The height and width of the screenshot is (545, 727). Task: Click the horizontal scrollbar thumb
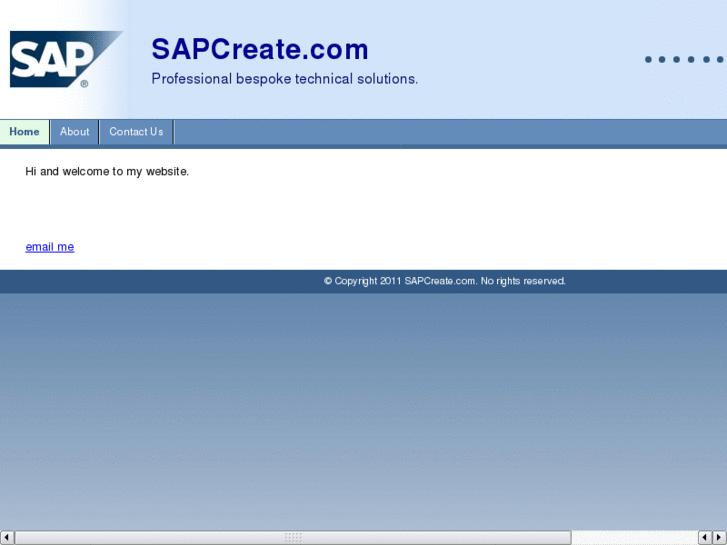tap(293, 538)
